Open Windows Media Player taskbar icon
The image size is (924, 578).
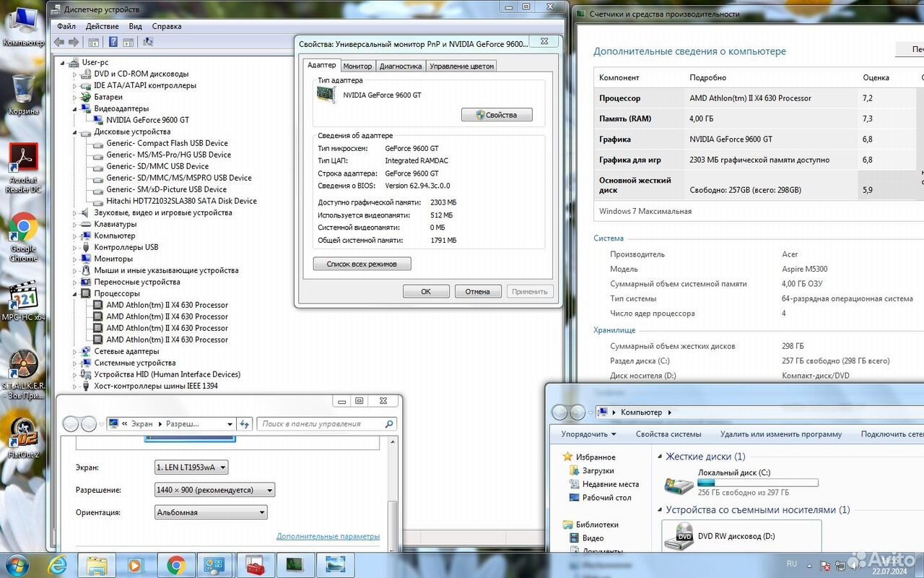135,564
